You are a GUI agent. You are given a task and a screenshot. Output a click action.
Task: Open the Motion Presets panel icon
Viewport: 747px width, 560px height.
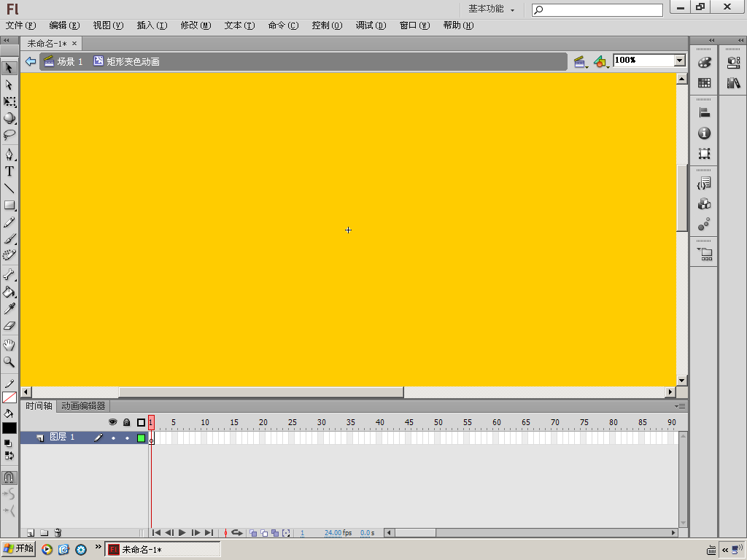point(704,225)
